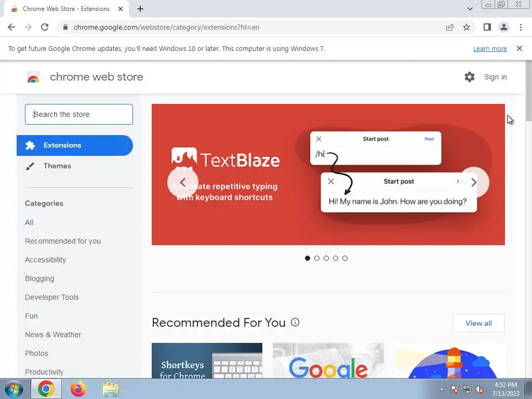Open web store settings gear
The image size is (532, 399).
[470, 77]
